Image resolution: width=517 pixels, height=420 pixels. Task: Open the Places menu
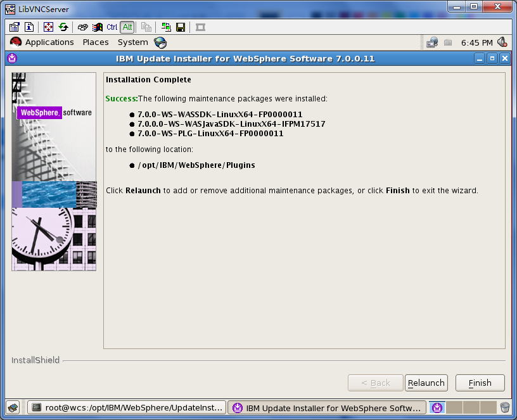click(x=96, y=42)
